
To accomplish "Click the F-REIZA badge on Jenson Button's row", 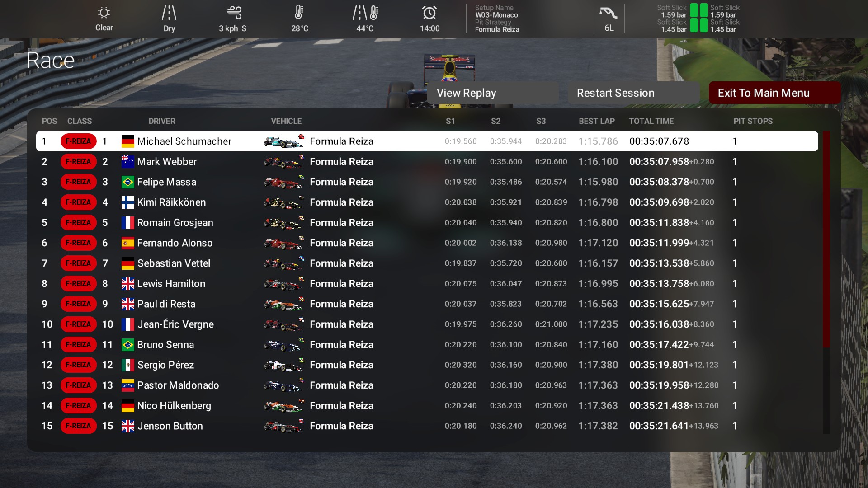I will (79, 426).
